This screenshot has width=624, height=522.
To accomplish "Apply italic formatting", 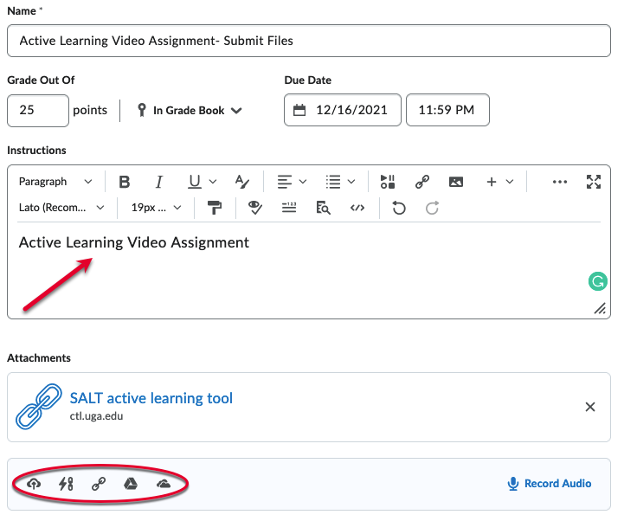I will (x=158, y=182).
